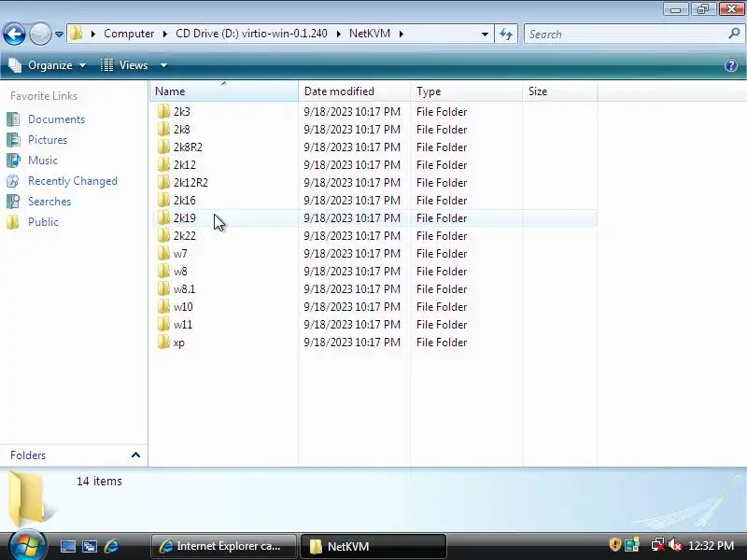Select the w11 folder name

[183, 324]
